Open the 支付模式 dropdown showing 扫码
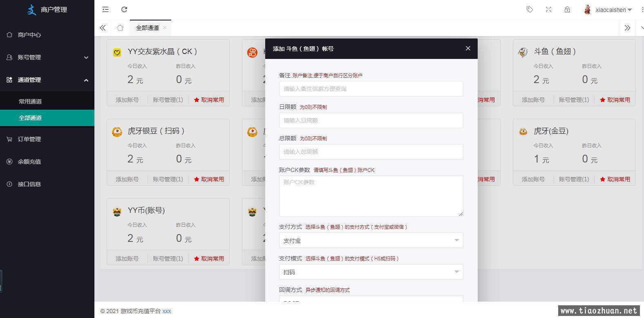The height and width of the screenshot is (318, 644). (x=371, y=272)
